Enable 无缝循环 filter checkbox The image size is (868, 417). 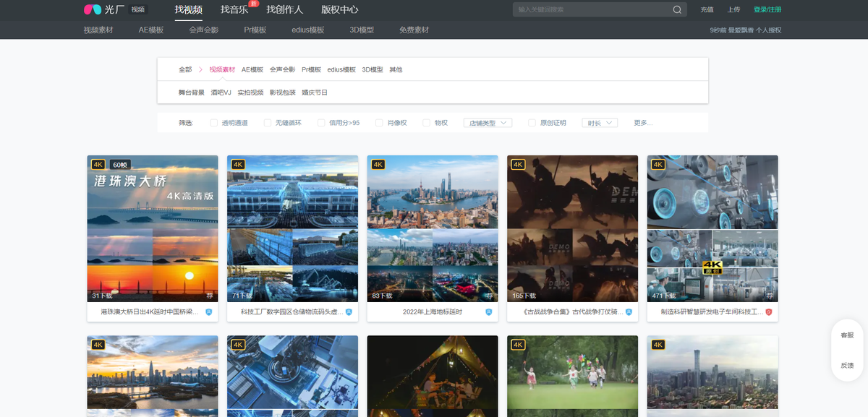(x=268, y=123)
